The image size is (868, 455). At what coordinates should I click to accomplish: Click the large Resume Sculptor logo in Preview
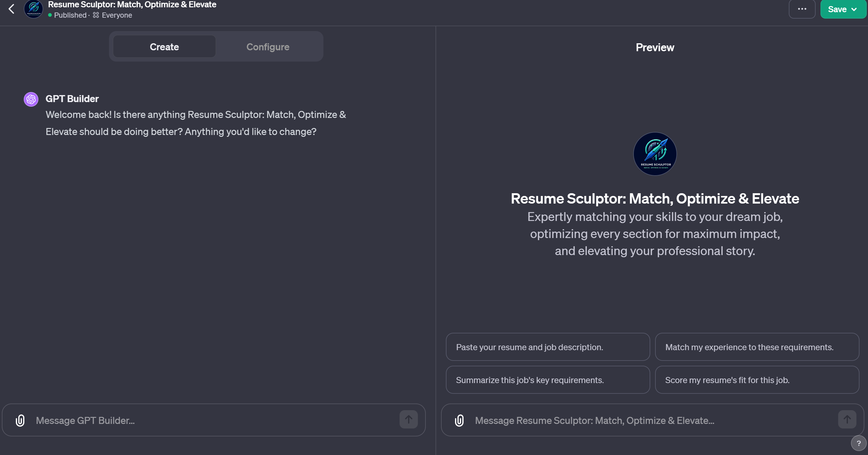[655, 154]
